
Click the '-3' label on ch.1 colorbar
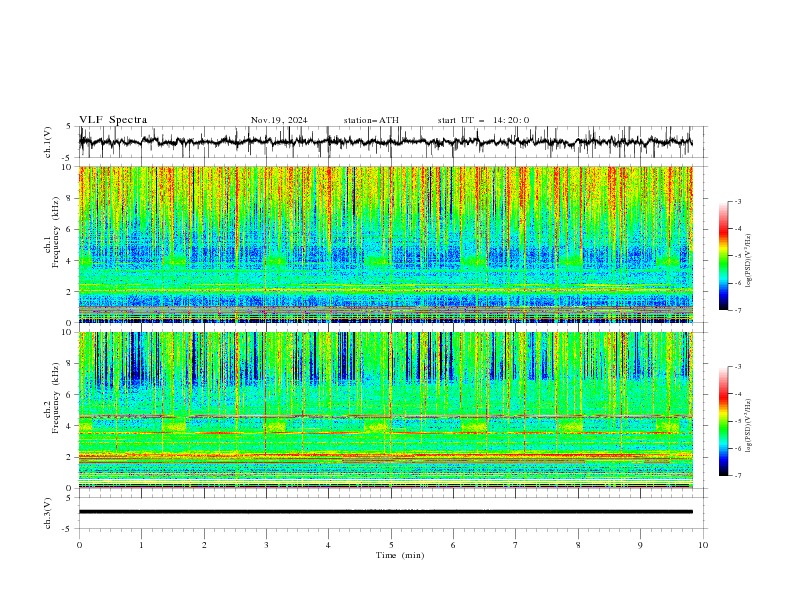click(x=738, y=201)
